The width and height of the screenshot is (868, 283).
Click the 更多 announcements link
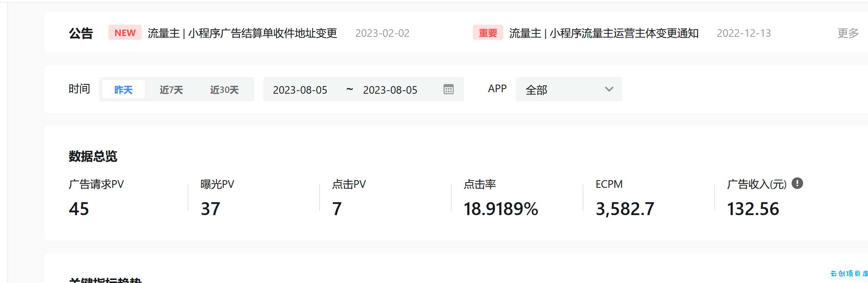point(848,33)
